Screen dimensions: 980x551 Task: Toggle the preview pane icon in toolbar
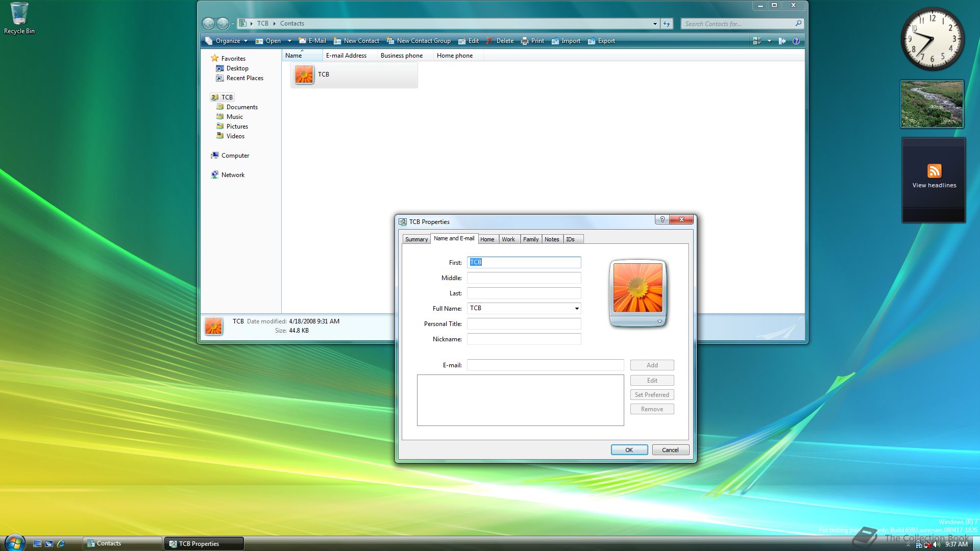(782, 41)
